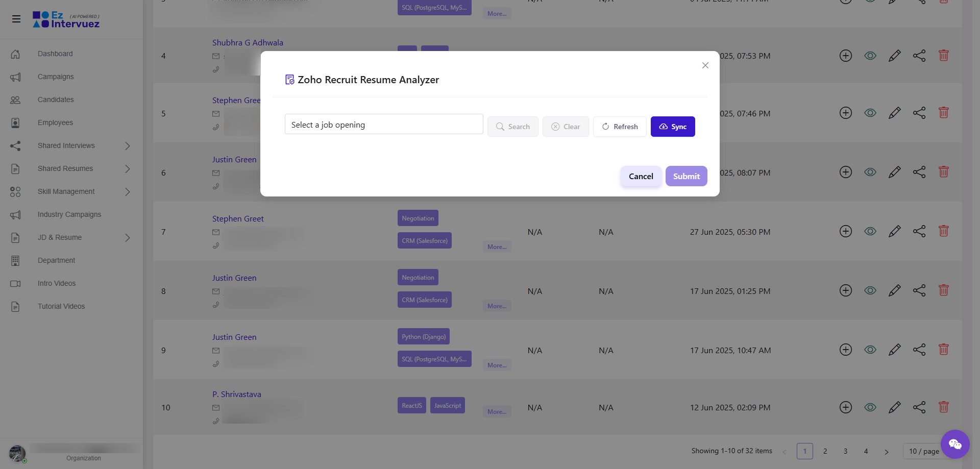Go to page 3 in pagination
The width and height of the screenshot is (980, 469).
(x=845, y=451)
